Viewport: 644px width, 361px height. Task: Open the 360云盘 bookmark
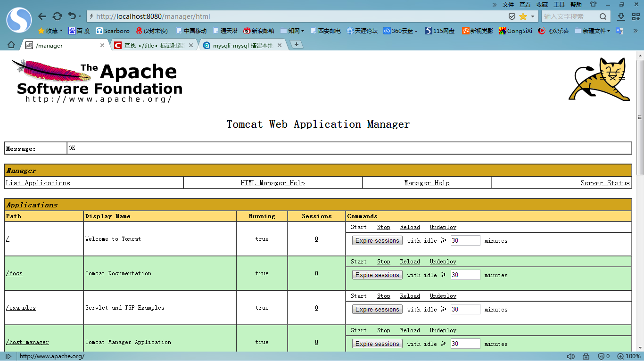pyautogui.click(x=400, y=31)
